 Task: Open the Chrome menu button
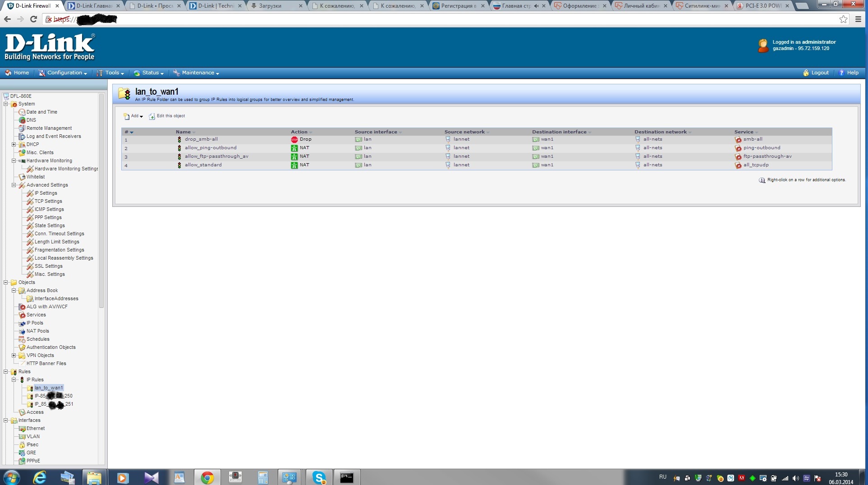click(x=858, y=19)
